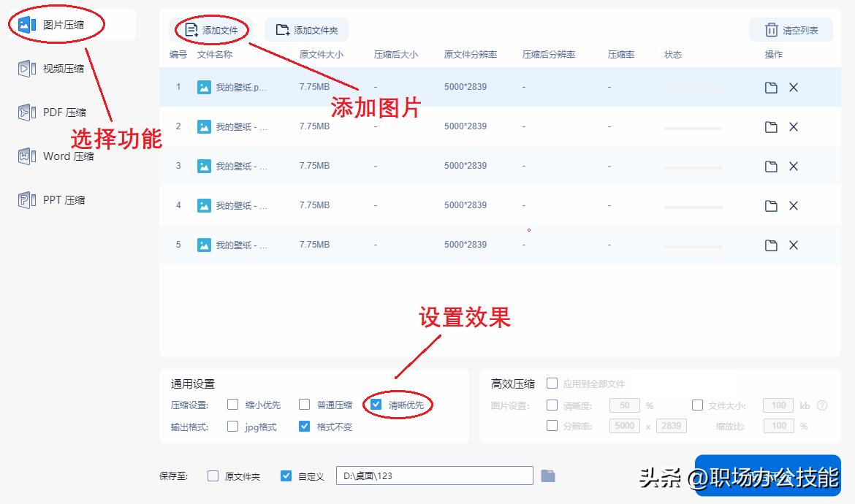The image size is (855, 504).
Task: Enable the 缩小优先 compression checkbox
Action: tap(232, 404)
